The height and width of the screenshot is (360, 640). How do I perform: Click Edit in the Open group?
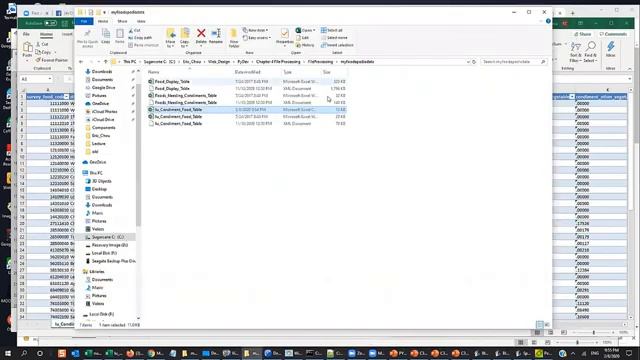tap(302, 38)
